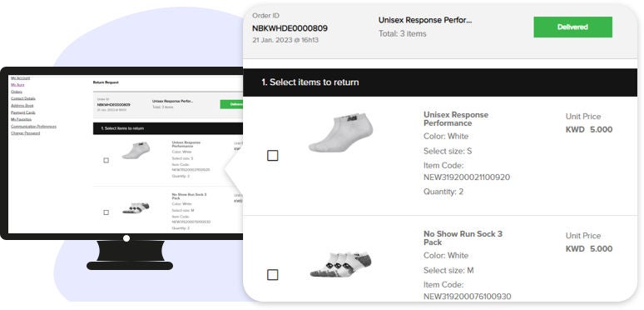
Task: Click the date '21 Jan. 2023 @ 16h13'
Action: click(x=285, y=40)
